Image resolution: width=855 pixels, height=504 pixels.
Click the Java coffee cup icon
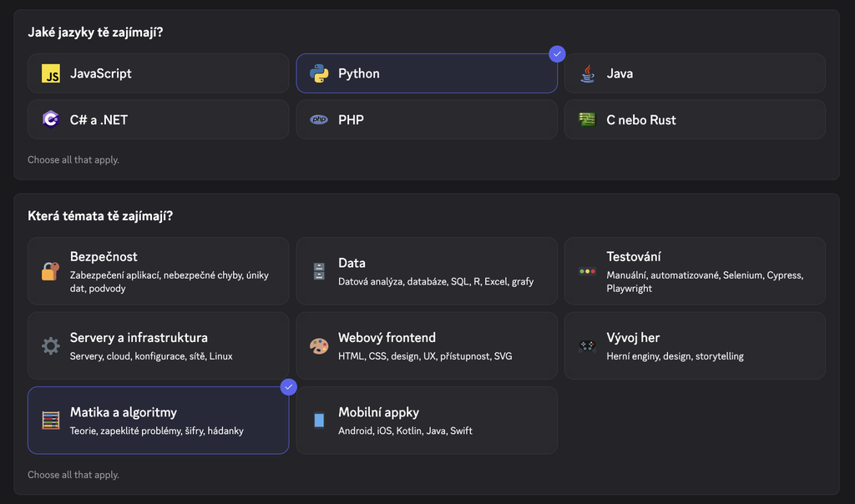point(587,73)
